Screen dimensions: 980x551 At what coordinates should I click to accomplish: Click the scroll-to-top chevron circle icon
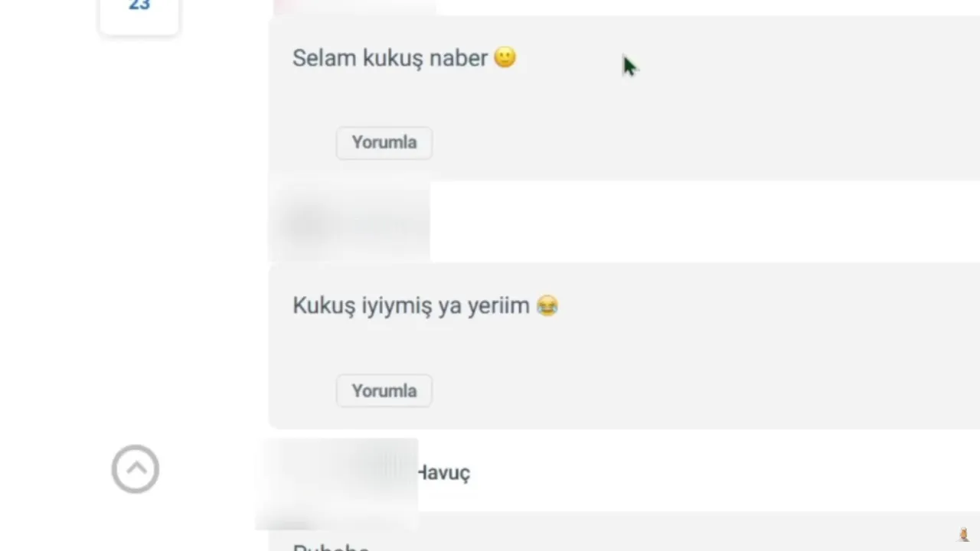[136, 469]
